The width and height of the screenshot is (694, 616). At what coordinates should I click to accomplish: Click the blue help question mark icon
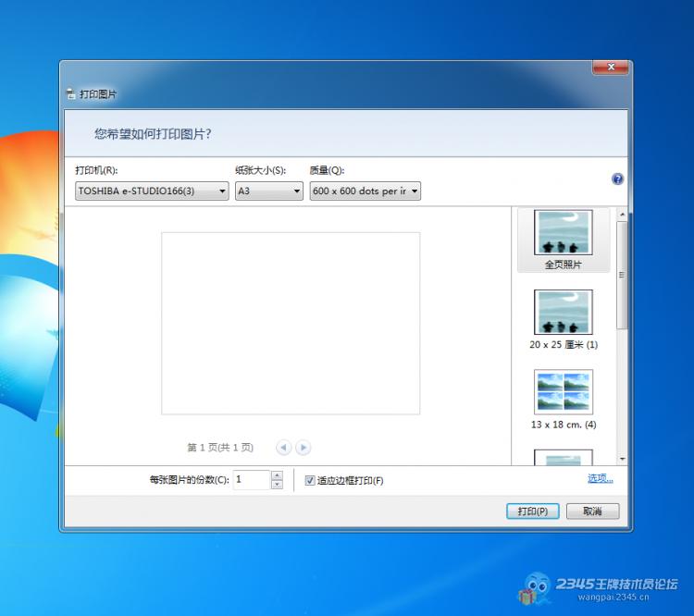617,179
